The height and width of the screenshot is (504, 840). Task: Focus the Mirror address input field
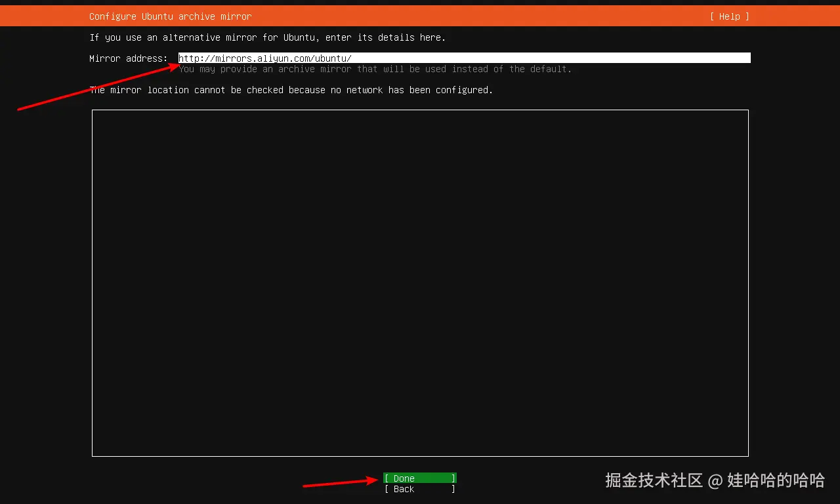[465, 58]
